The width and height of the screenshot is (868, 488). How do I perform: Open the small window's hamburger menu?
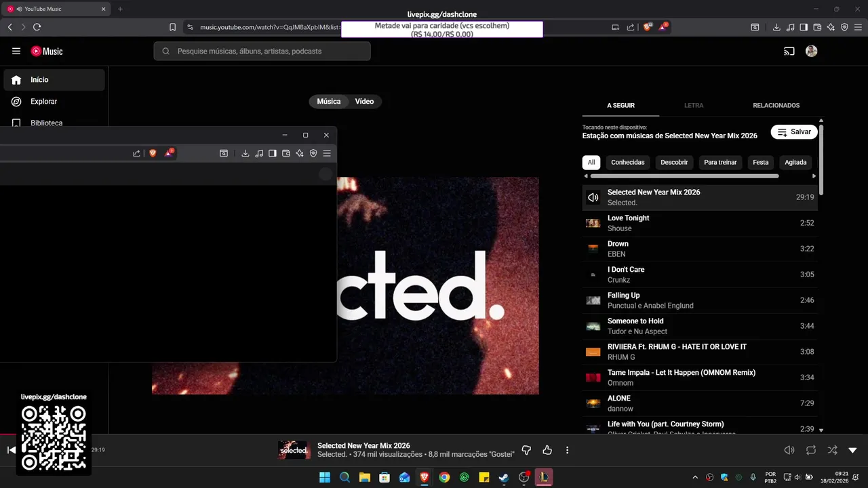point(327,153)
